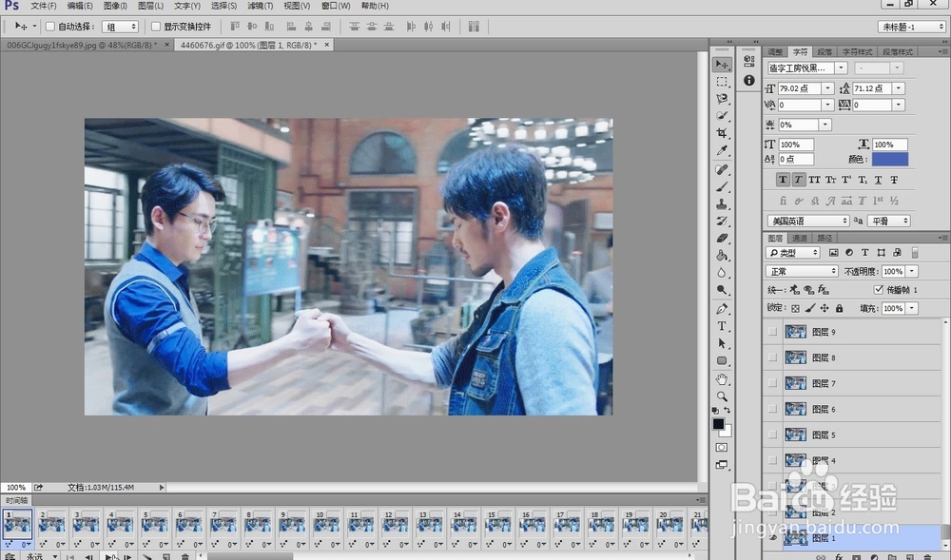Open the 滤镜(T) menu
This screenshot has width=951, height=560.
(261, 6)
